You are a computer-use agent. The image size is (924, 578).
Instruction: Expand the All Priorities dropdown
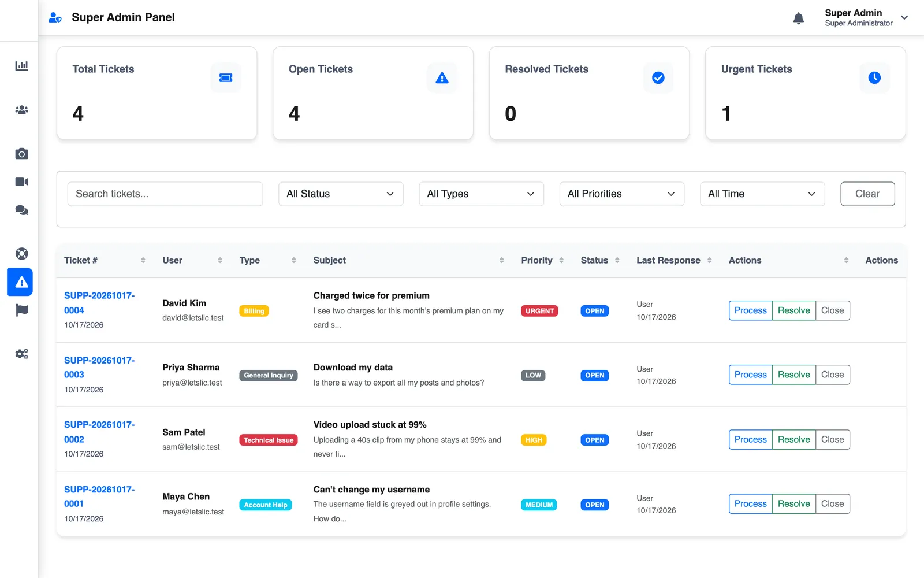621,194
